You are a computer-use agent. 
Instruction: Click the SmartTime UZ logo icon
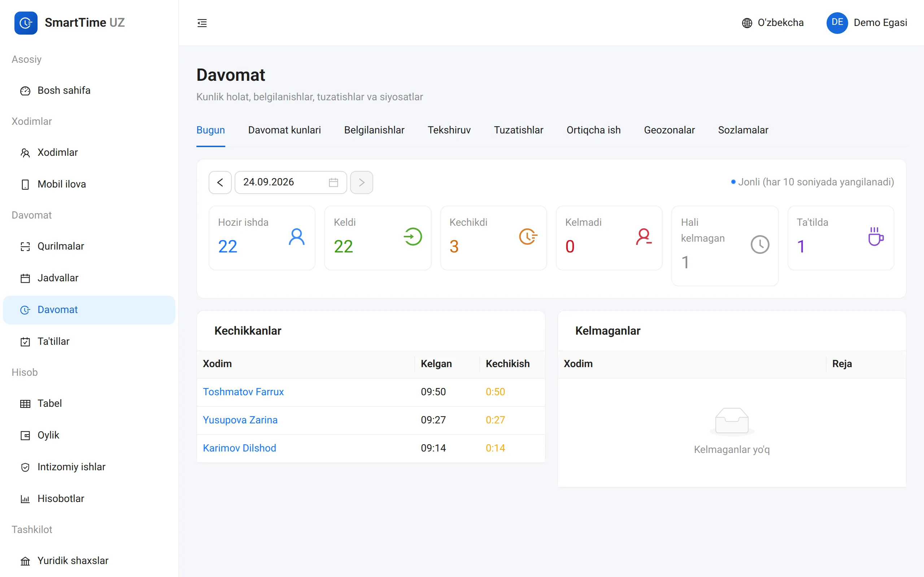pos(26,23)
